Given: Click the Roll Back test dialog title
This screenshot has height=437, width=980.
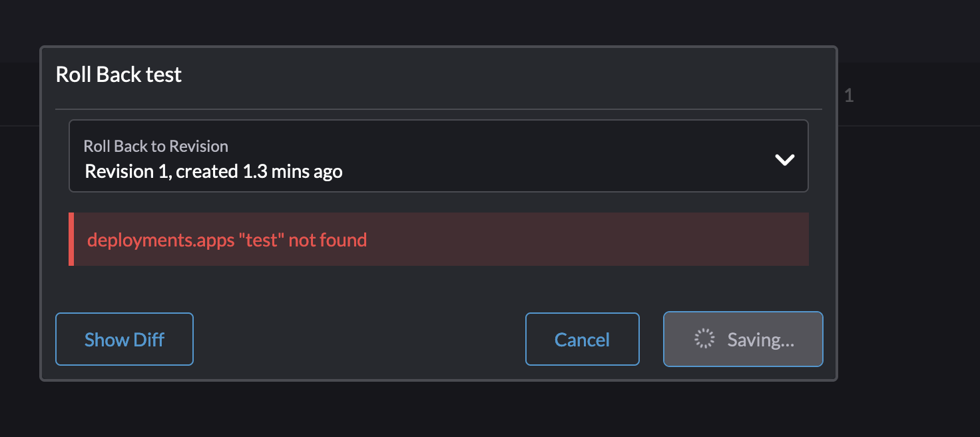Looking at the screenshot, I should coord(119,74).
